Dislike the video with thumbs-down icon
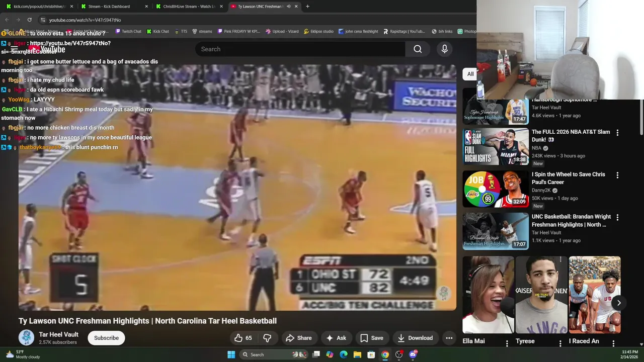Screen dimensions: 644x362 267,338
